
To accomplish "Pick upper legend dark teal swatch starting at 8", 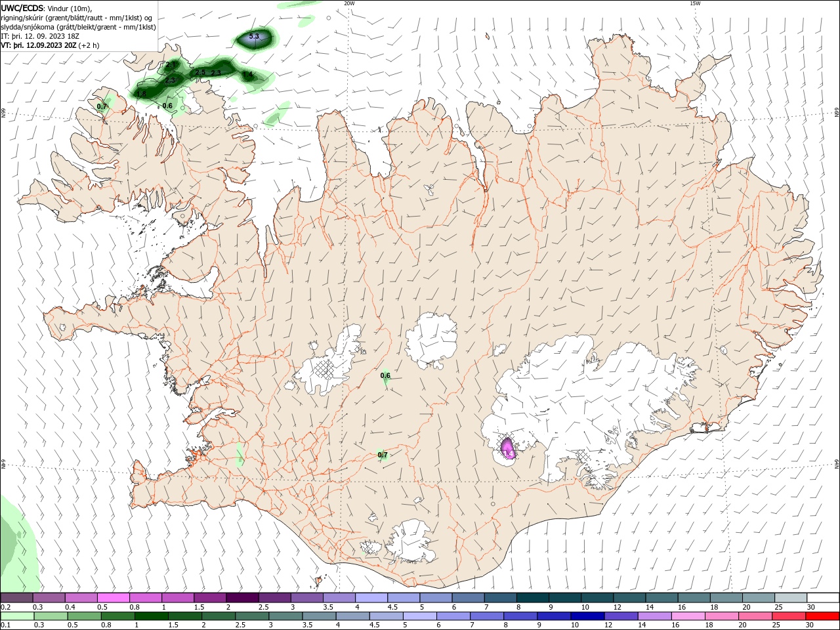I will [532, 598].
